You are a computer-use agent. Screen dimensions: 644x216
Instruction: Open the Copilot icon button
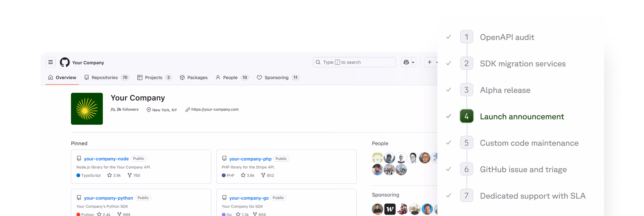tap(406, 62)
